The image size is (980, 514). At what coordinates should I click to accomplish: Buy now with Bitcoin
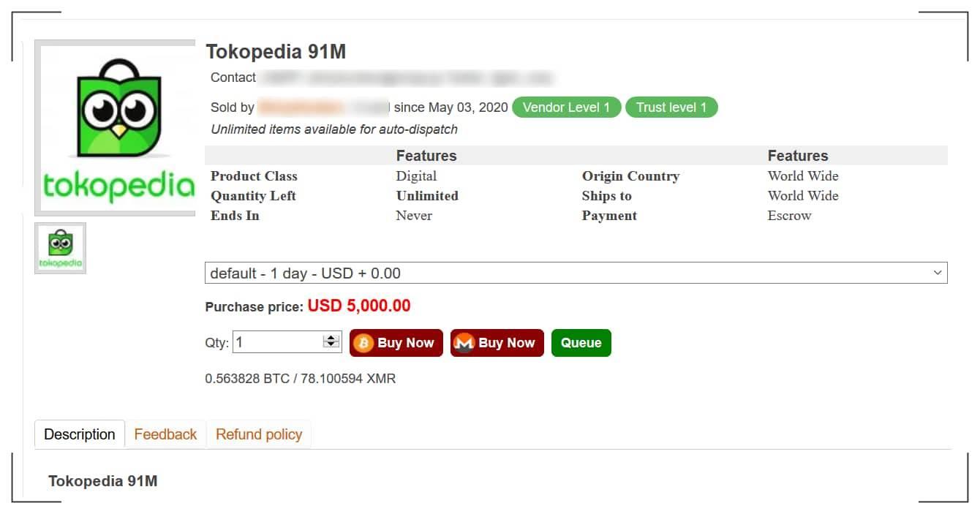tap(396, 343)
